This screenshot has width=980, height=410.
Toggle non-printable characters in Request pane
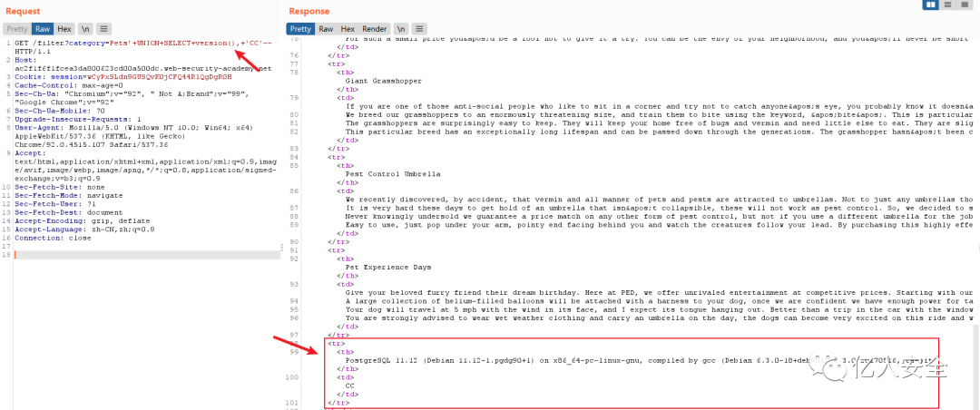coord(85,29)
